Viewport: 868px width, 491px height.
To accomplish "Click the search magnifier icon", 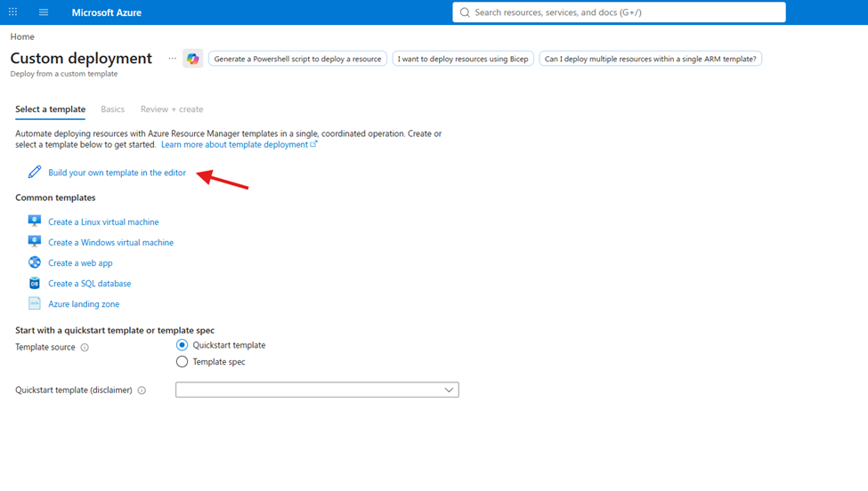I will (465, 12).
